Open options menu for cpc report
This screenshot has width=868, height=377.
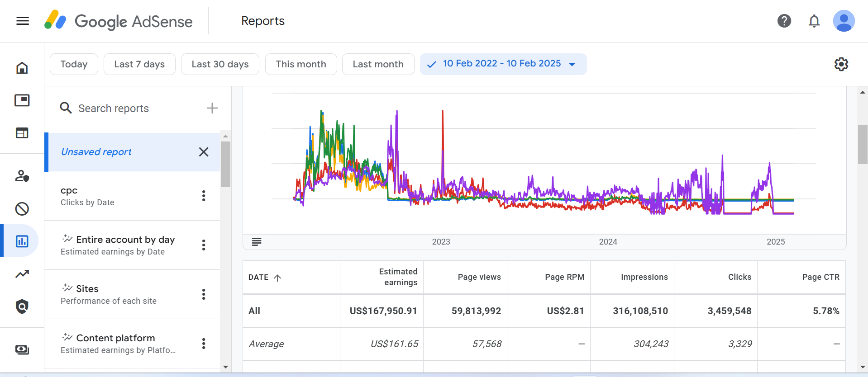coord(204,196)
